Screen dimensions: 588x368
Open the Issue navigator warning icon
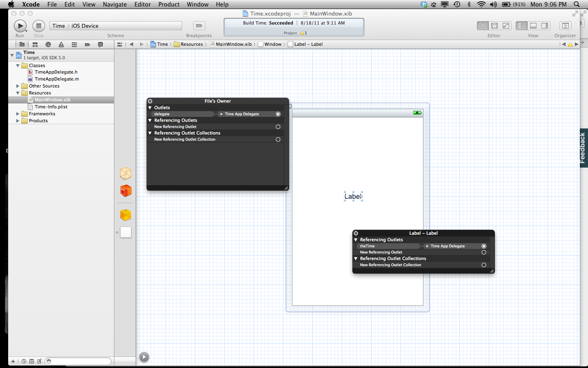click(61, 44)
